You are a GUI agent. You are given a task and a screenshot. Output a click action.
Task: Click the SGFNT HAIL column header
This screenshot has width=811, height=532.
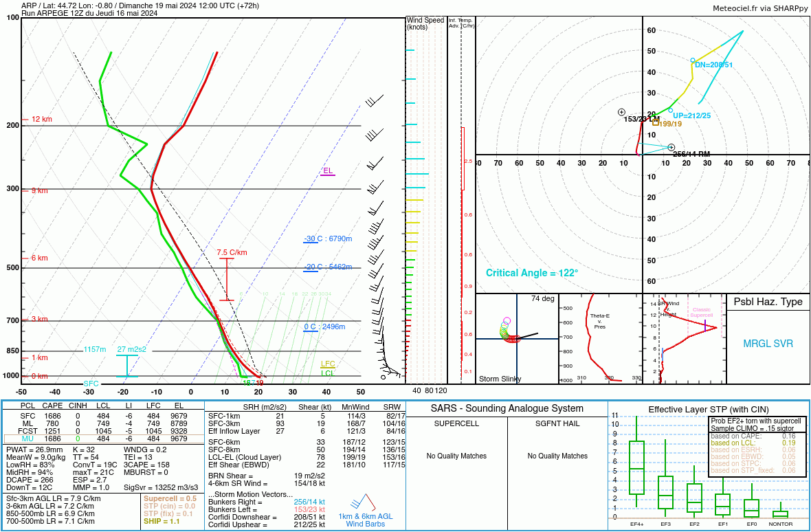(557, 423)
